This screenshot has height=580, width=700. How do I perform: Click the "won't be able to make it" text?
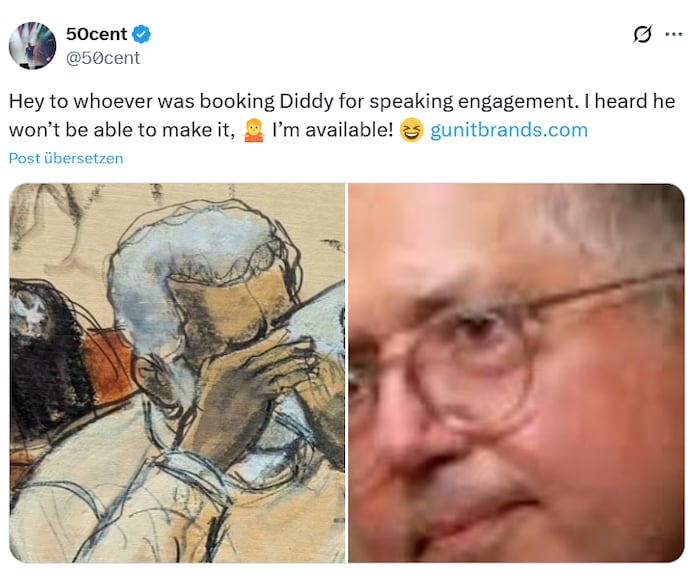122,130
